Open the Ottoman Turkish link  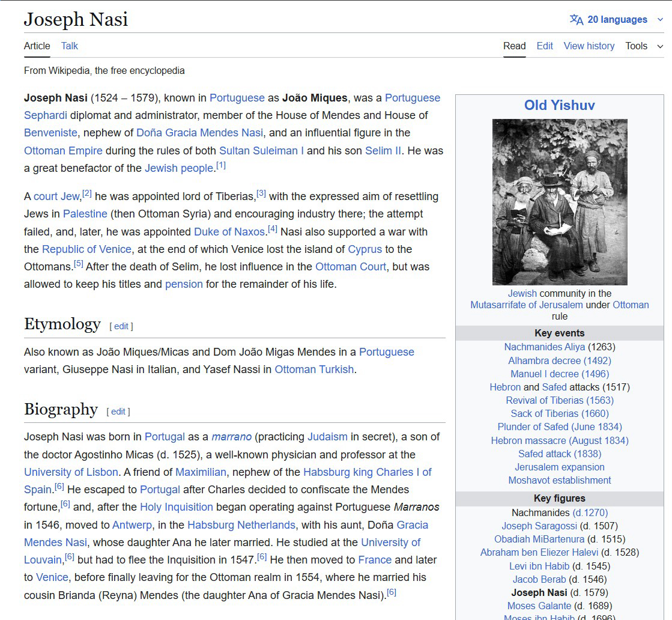click(x=314, y=369)
